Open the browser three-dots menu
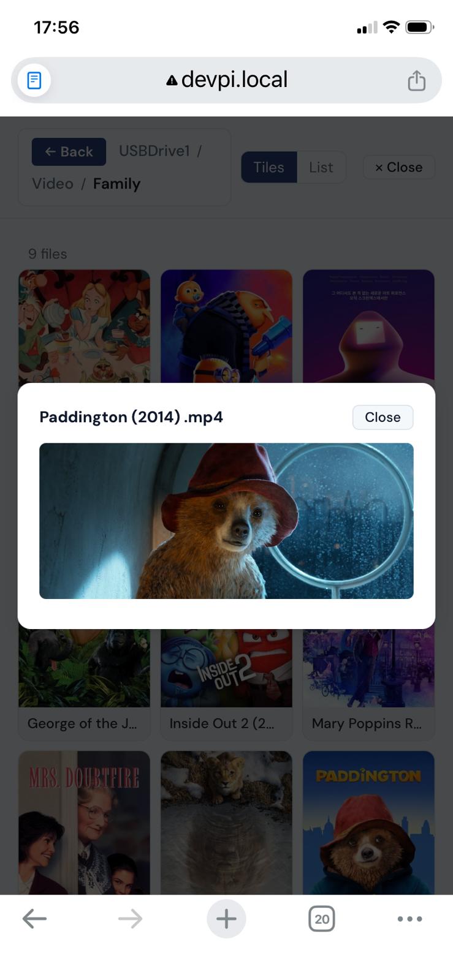This screenshot has width=453, height=980. point(409,918)
